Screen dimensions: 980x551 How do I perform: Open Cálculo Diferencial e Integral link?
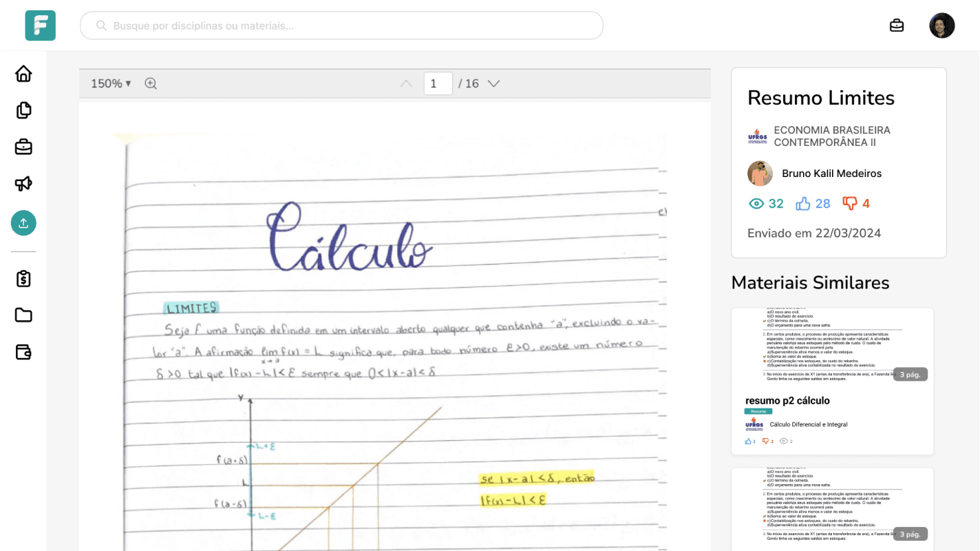tap(809, 424)
